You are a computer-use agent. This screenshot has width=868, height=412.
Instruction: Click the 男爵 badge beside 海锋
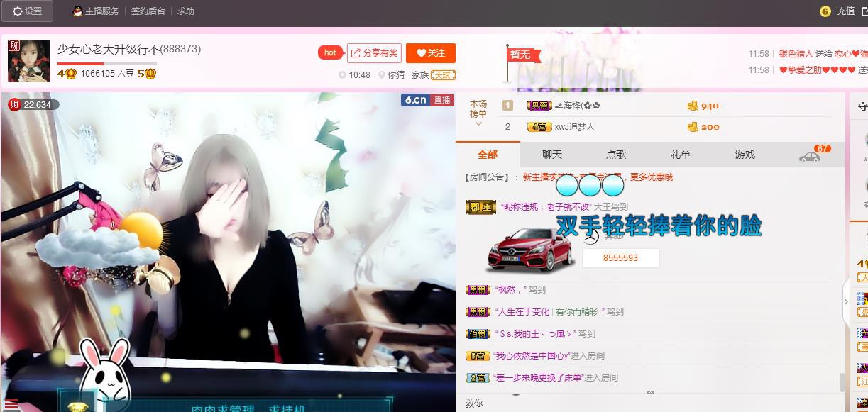point(539,106)
